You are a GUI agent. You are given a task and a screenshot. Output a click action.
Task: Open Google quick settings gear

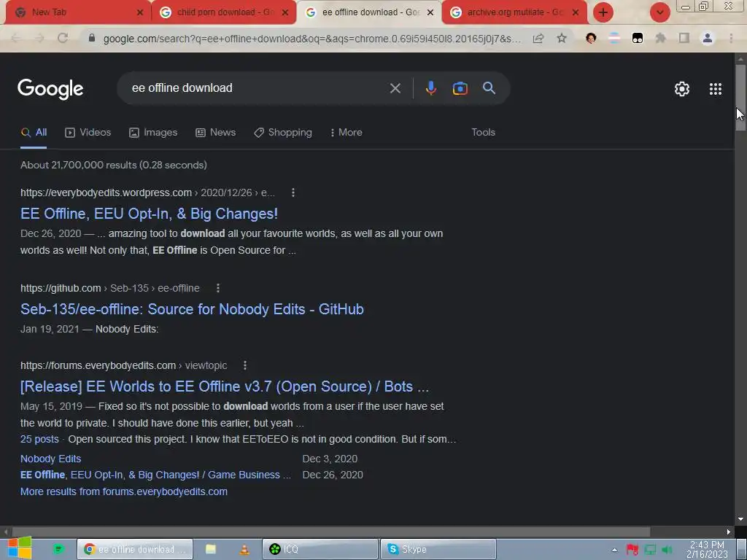click(682, 88)
